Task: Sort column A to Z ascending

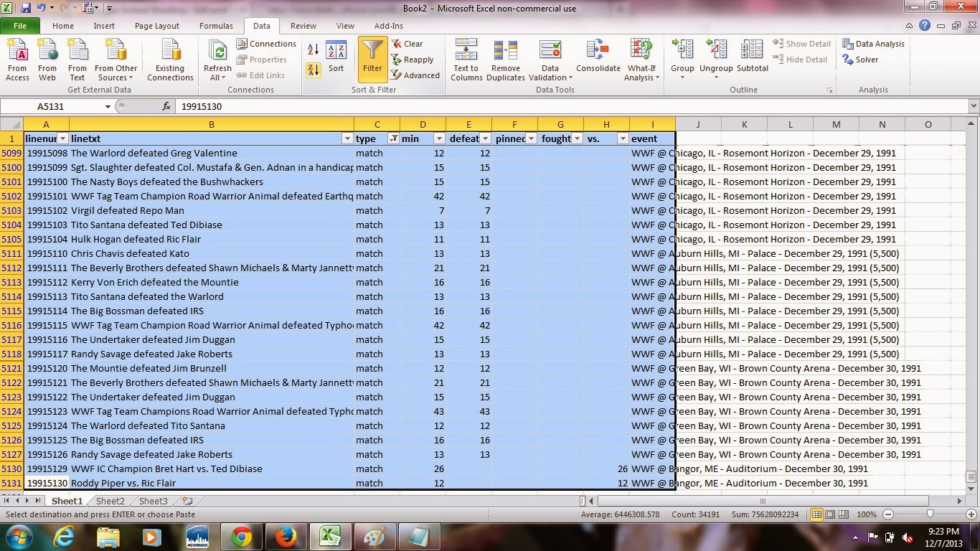Action: 314,50
